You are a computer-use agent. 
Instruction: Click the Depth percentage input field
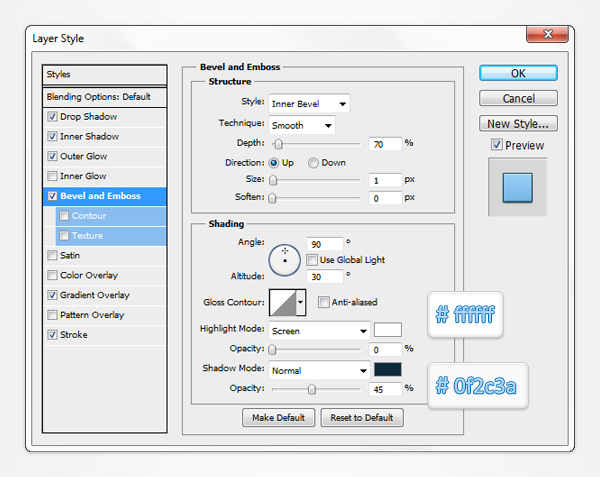[384, 144]
